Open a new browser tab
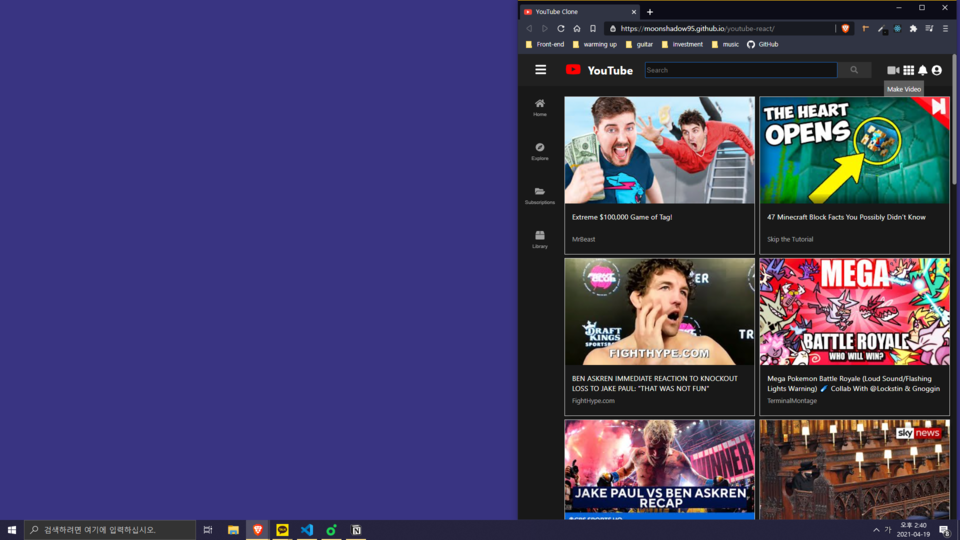960x540 pixels. 650,12
